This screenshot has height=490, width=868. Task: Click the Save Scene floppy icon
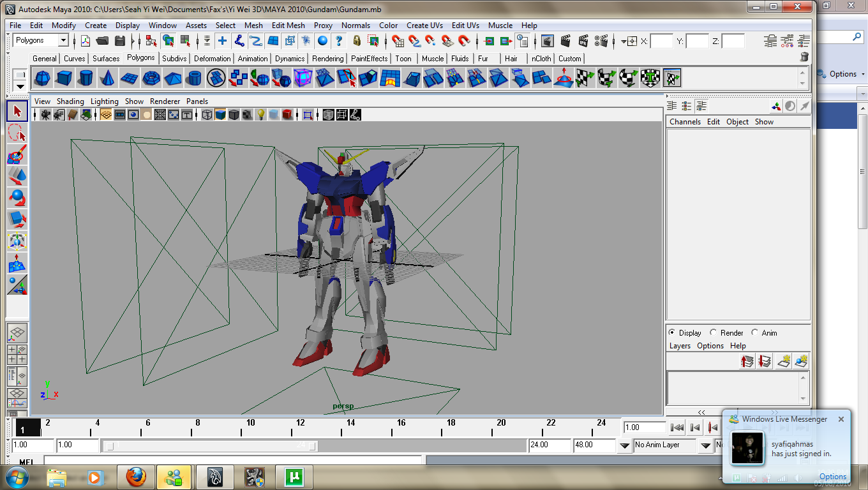(x=119, y=41)
